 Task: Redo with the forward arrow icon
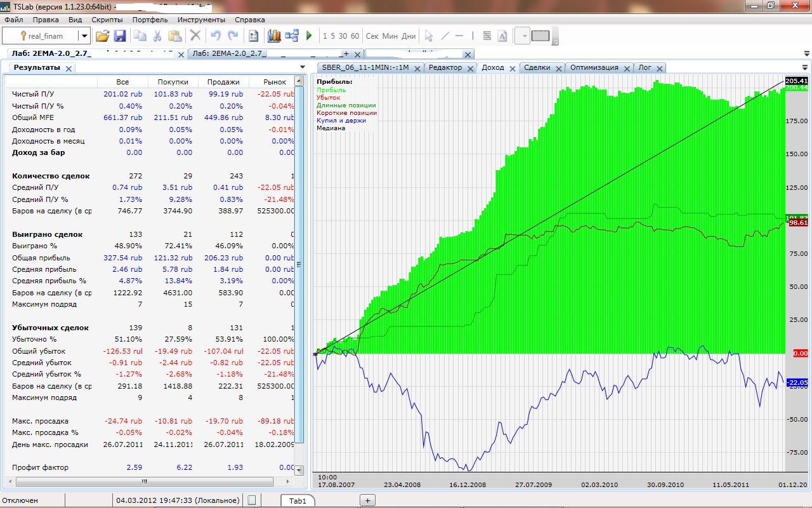point(233,36)
